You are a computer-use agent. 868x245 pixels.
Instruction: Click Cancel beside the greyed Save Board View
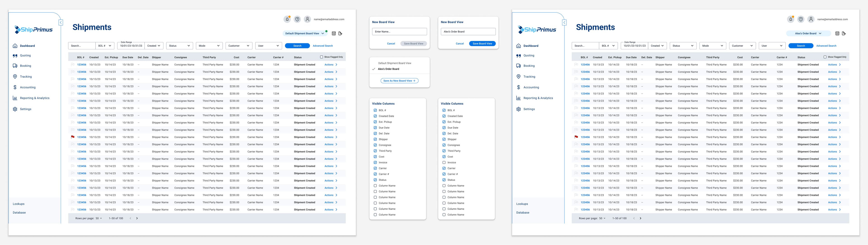point(391,43)
